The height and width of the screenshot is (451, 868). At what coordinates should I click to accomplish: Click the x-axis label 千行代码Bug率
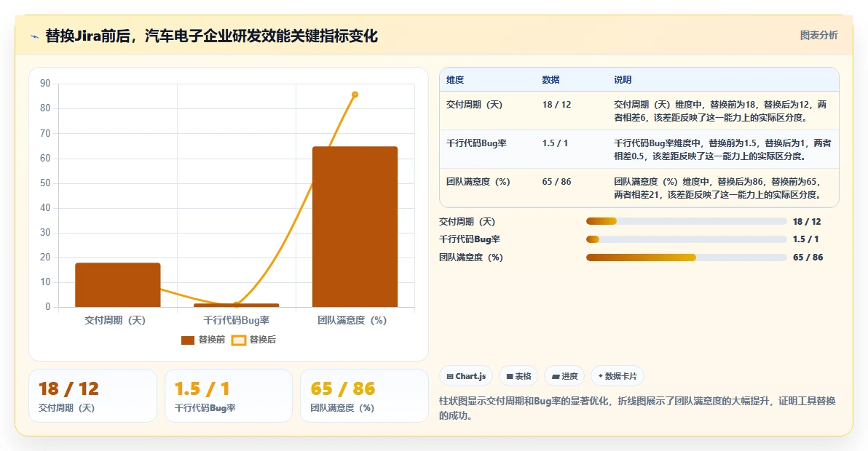(x=237, y=321)
